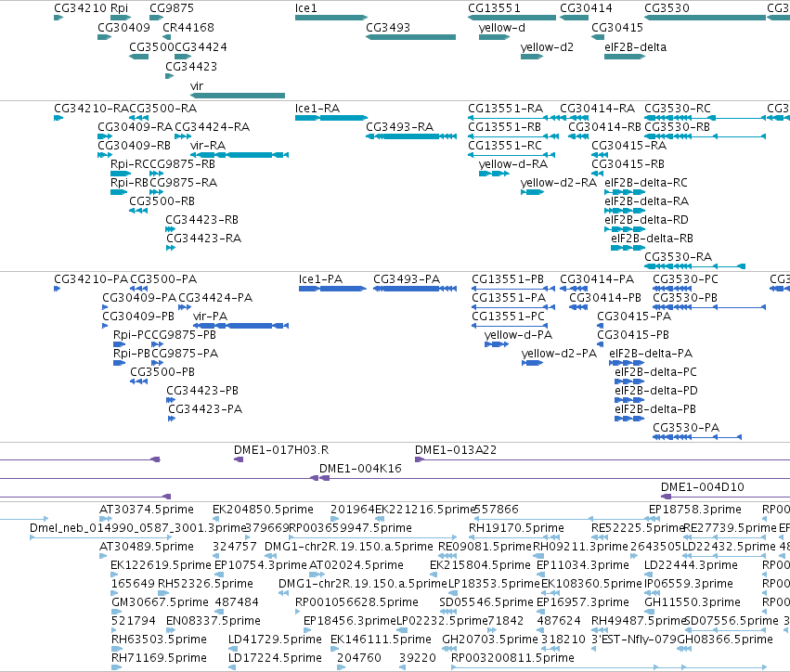
Task: Select the CG34423-RB transcript label
Action: click(x=202, y=220)
